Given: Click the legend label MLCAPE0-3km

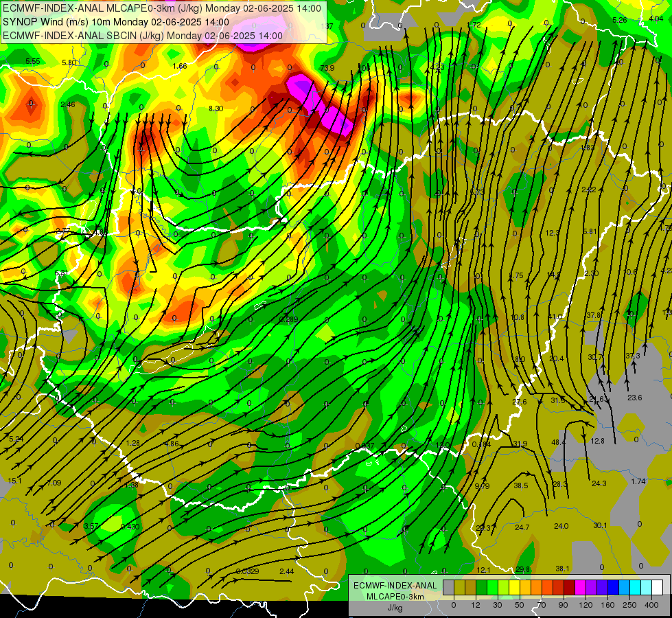Looking at the screenshot, I should (395, 597).
